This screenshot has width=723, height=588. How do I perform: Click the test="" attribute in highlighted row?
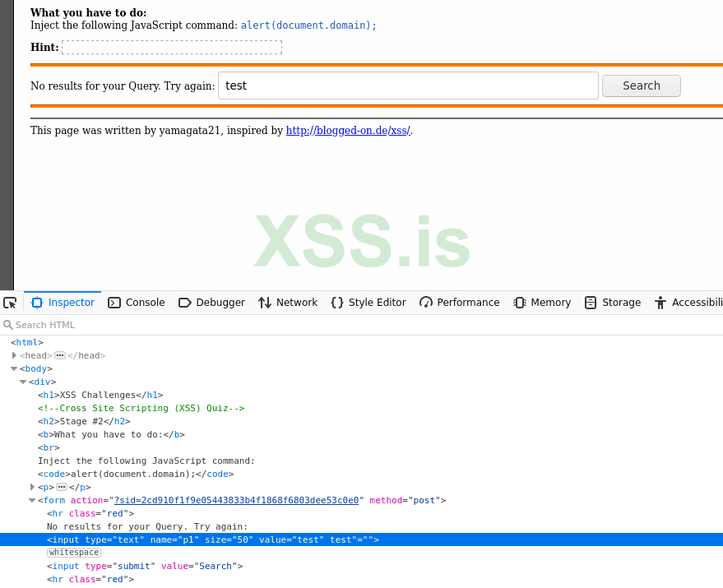point(352,539)
